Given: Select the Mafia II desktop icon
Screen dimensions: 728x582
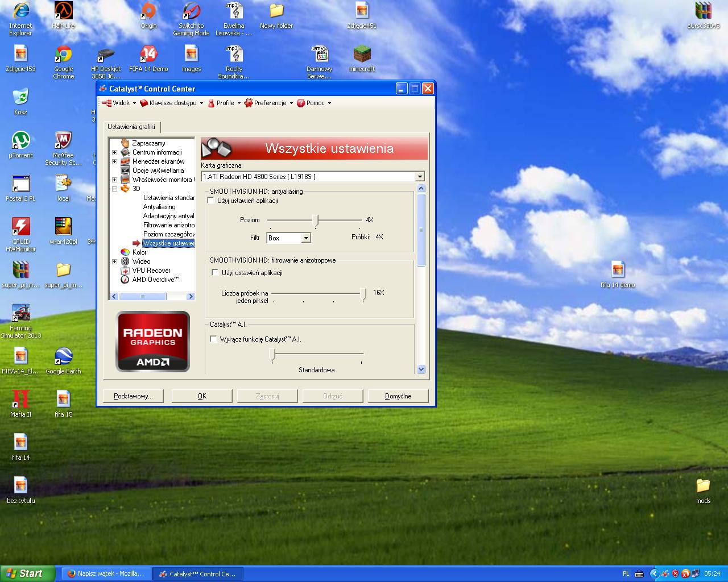Looking at the screenshot, I should pos(20,405).
